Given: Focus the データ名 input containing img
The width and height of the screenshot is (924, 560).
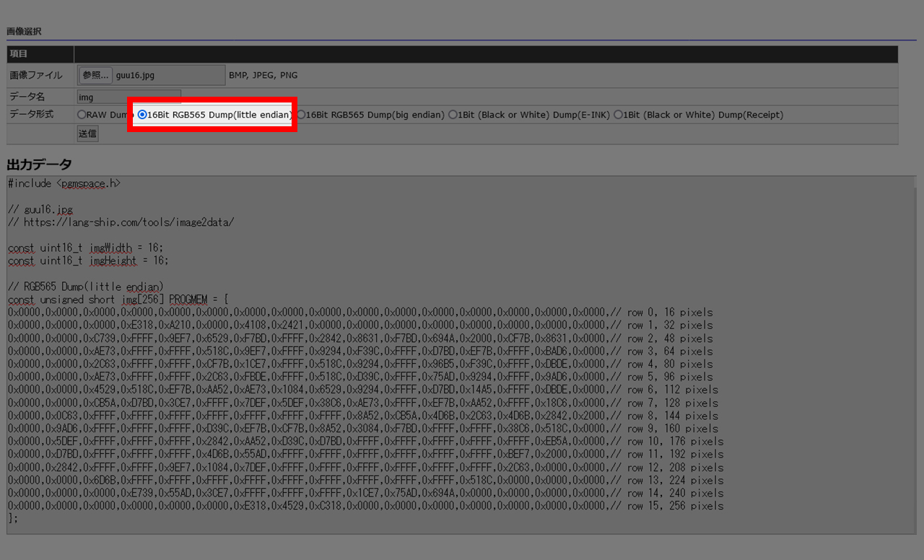Looking at the screenshot, I should point(128,97).
